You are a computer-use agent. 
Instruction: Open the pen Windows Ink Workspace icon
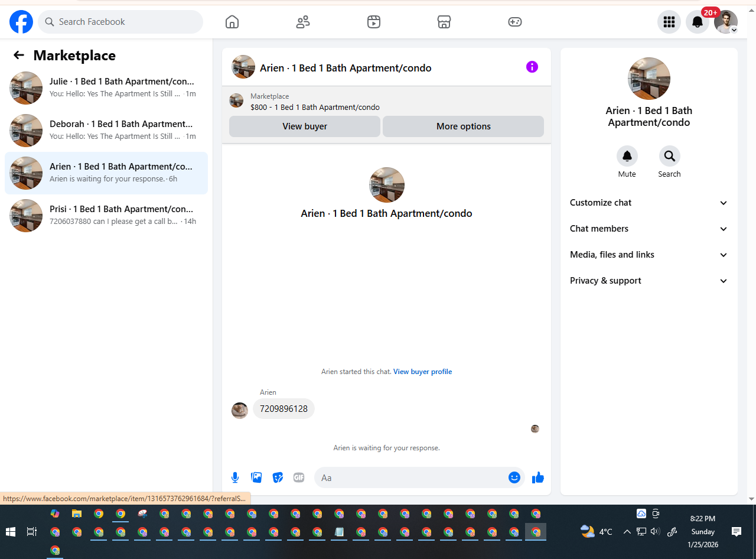[x=672, y=532]
